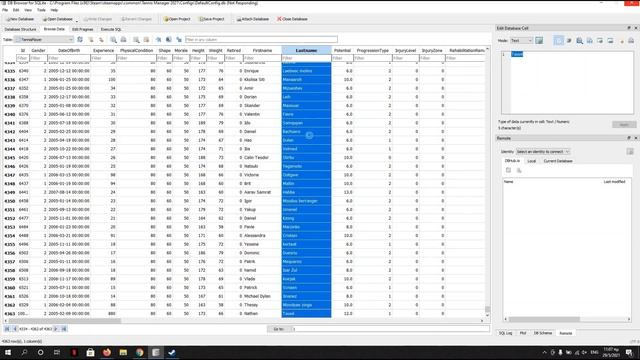The image size is (640, 360).
Task: Click the 'Filter in any column' field
Action: (261, 40)
